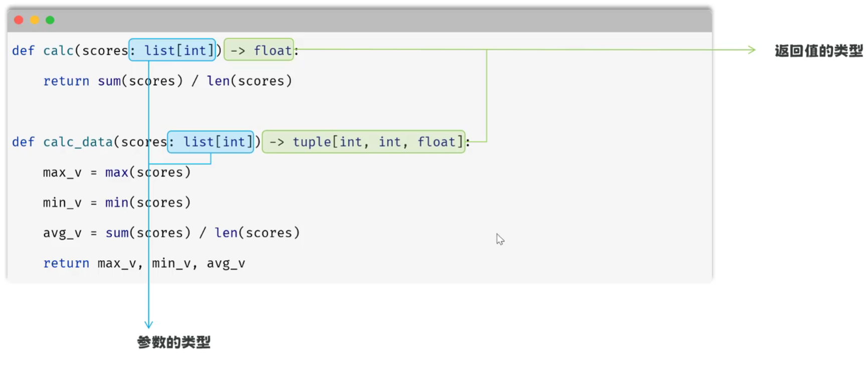868x387 pixels.
Task: Click the green maximize window dot
Action: click(50, 20)
